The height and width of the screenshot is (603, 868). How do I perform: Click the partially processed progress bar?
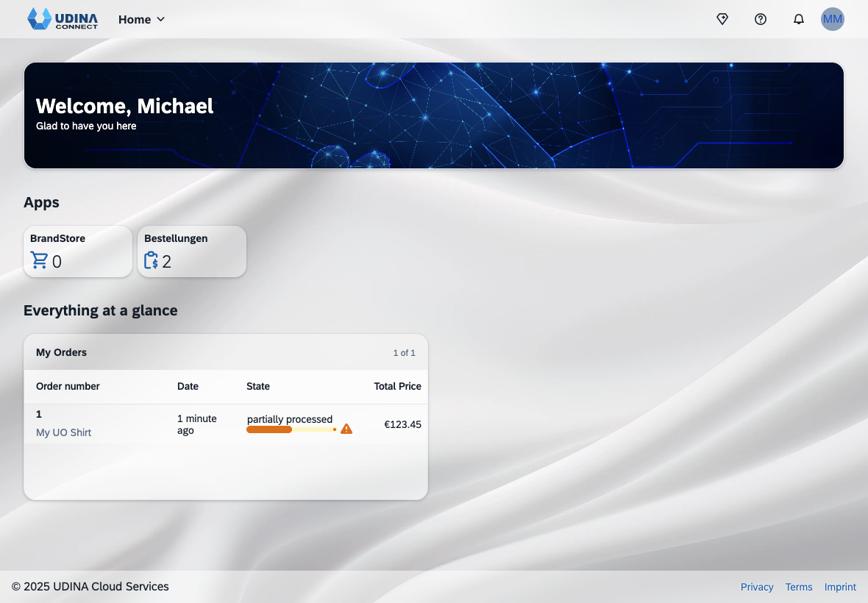(291, 429)
